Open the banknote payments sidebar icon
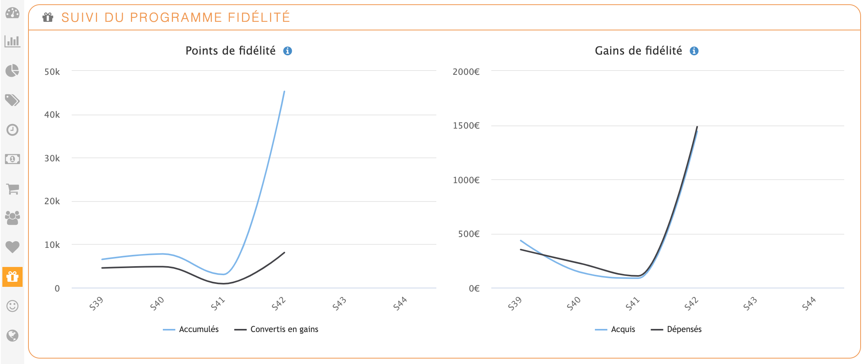Screen dimensions: 868x364 12,159
